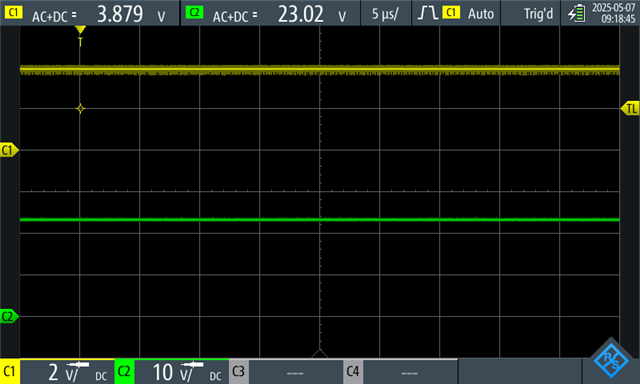Open the C4 settings field showing dashes
This screenshot has height=384, width=640.
tap(410, 372)
